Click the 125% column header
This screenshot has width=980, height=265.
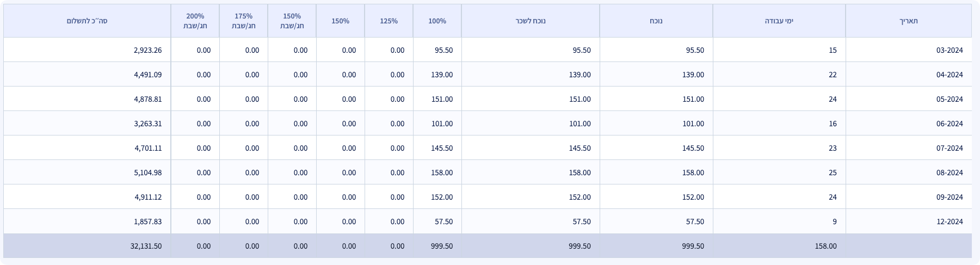tap(389, 21)
